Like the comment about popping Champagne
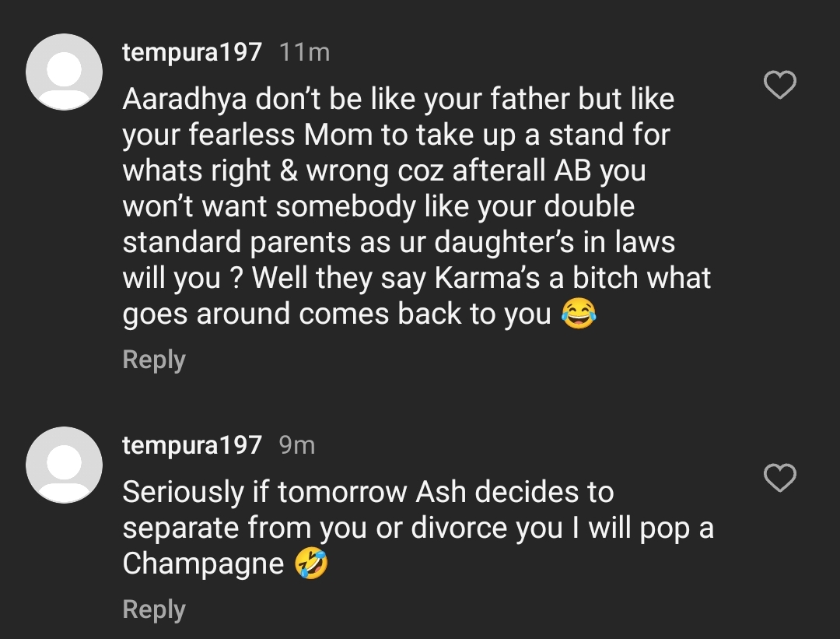This screenshot has height=639, width=840. tap(780, 478)
